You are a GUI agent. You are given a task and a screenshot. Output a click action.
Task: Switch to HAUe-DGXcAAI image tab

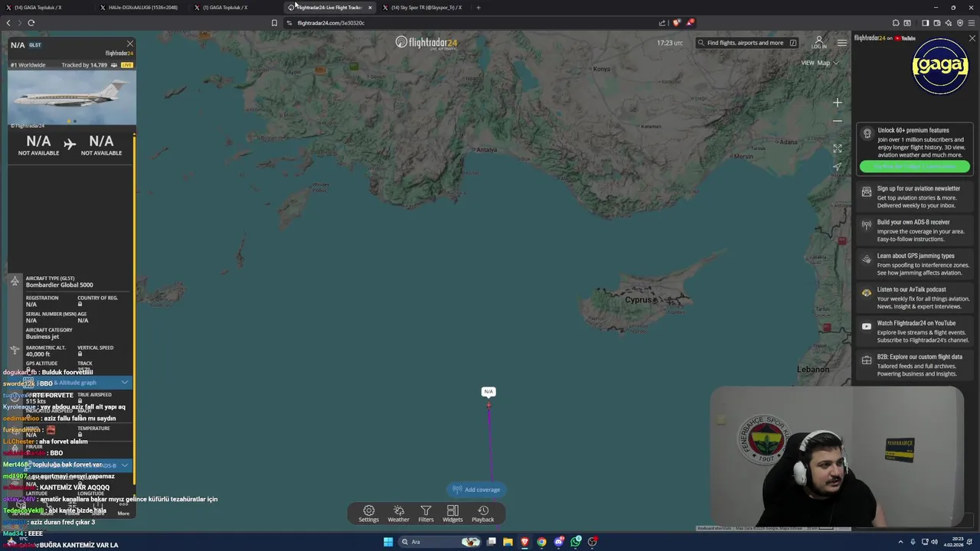[143, 8]
